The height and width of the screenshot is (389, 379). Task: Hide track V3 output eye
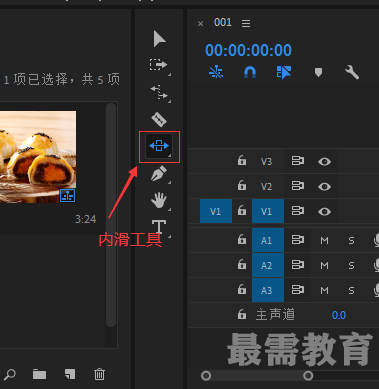(324, 162)
